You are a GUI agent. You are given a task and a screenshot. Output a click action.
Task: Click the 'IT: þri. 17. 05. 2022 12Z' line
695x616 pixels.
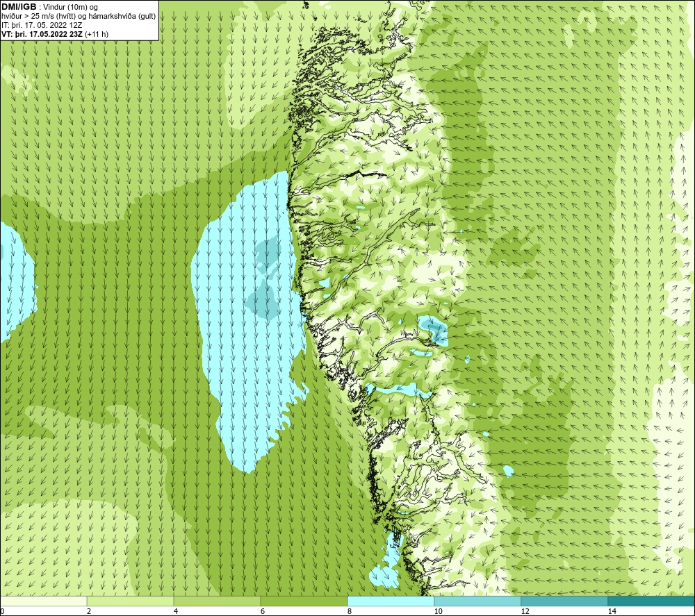click(x=42, y=25)
